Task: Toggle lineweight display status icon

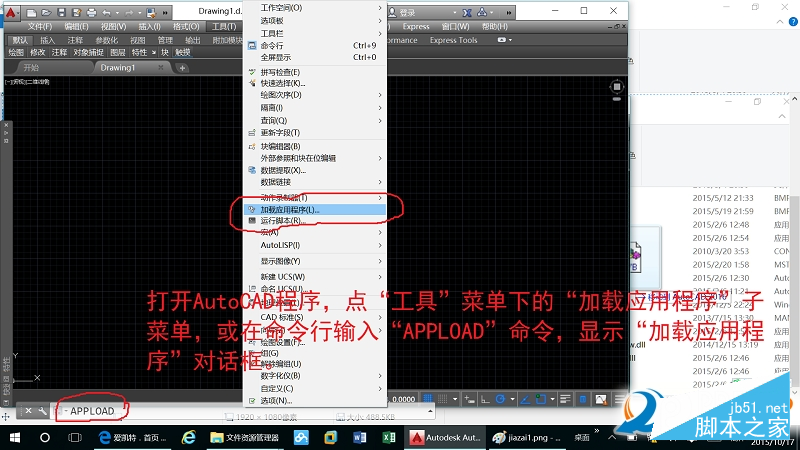Action: [x=565, y=399]
